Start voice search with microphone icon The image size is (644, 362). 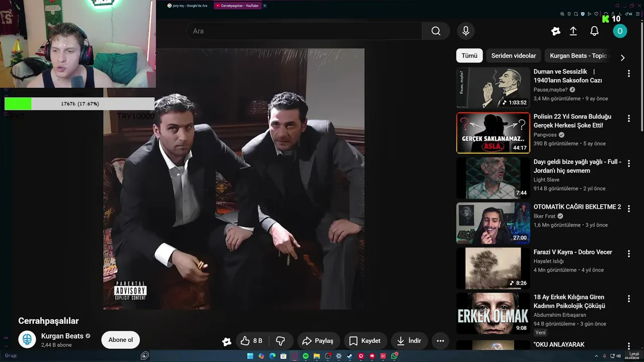(466, 31)
